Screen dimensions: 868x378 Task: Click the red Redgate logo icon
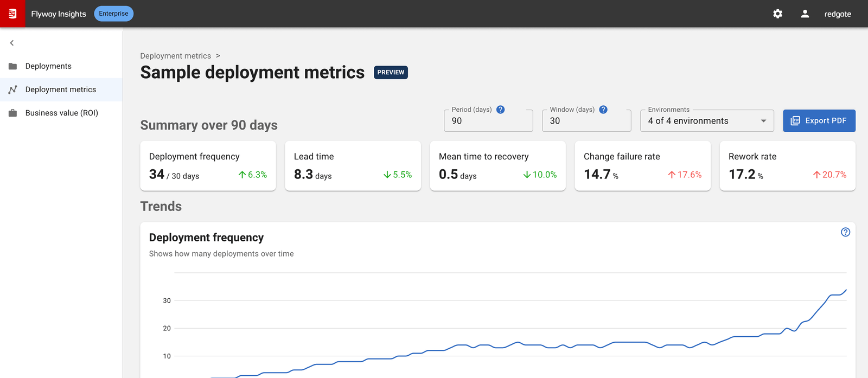click(x=12, y=14)
